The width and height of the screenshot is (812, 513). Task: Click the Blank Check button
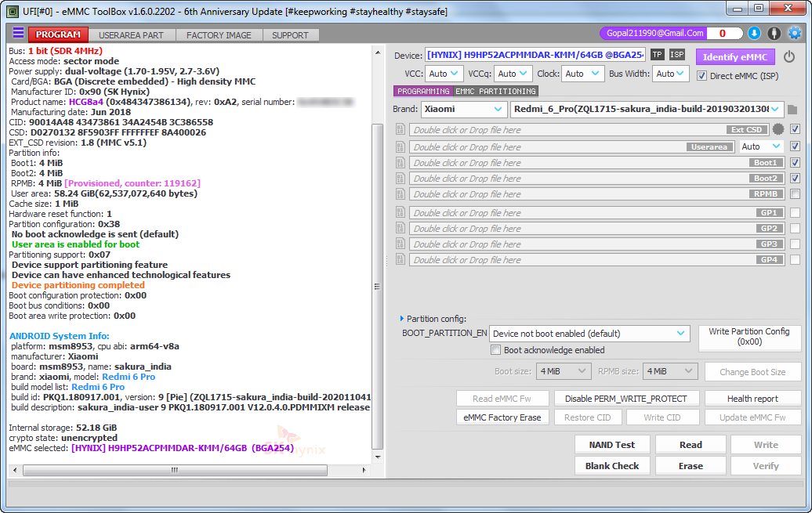pos(611,466)
